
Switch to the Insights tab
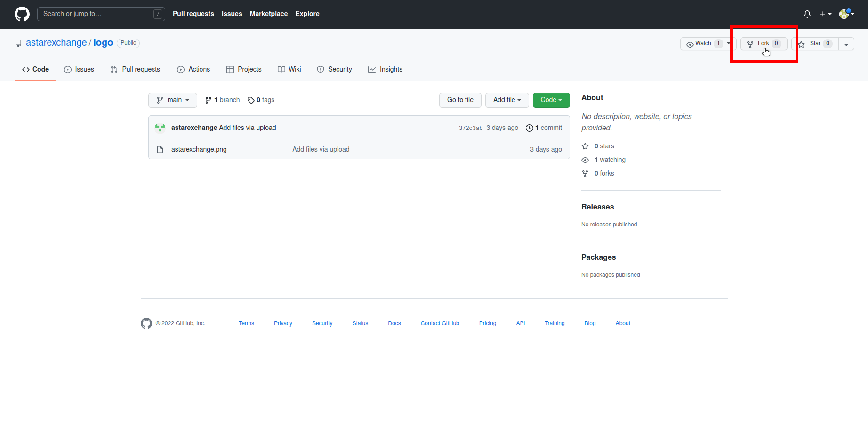tap(386, 69)
